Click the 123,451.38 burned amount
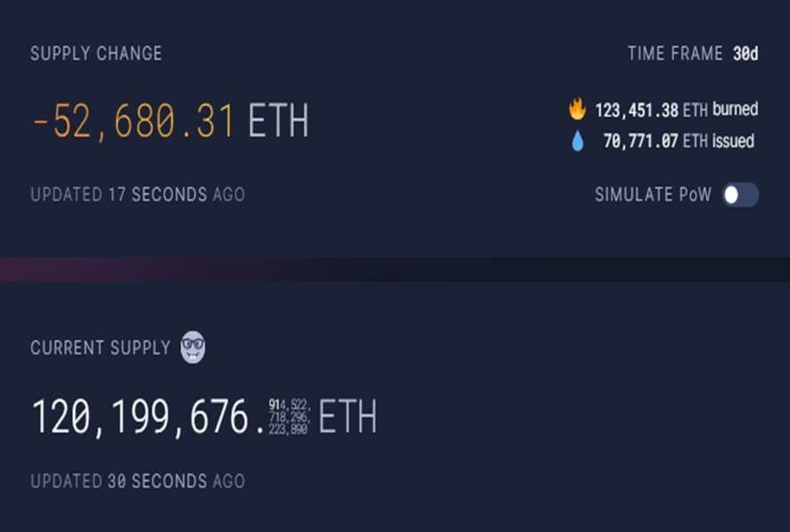Image resolution: width=790 pixels, height=532 pixels. pyautogui.click(x=637, y=110)
